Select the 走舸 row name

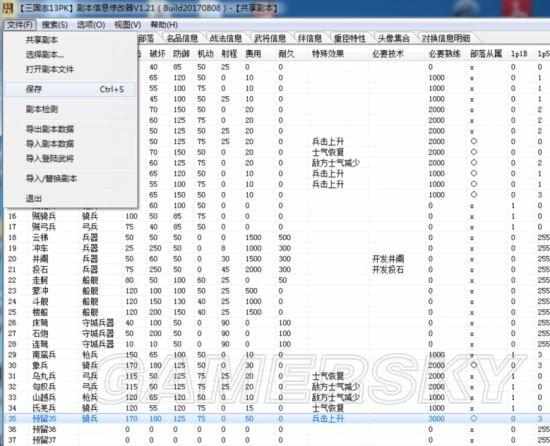(40, 280)
